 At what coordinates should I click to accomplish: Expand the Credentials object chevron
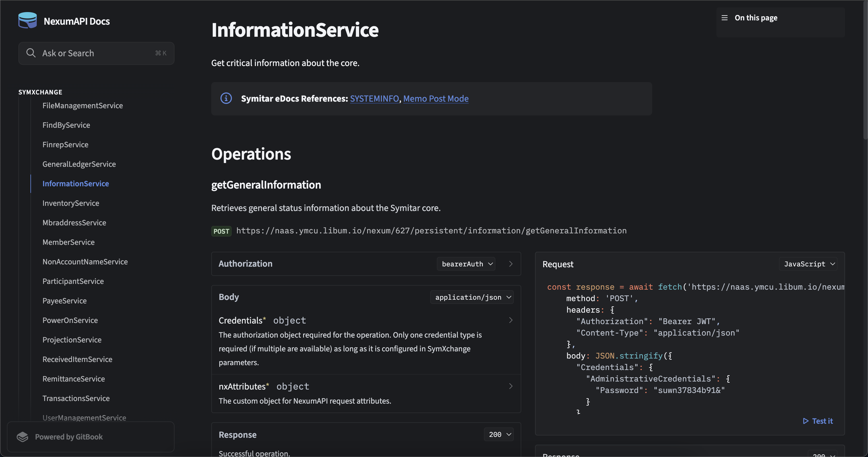coord(510,320)
